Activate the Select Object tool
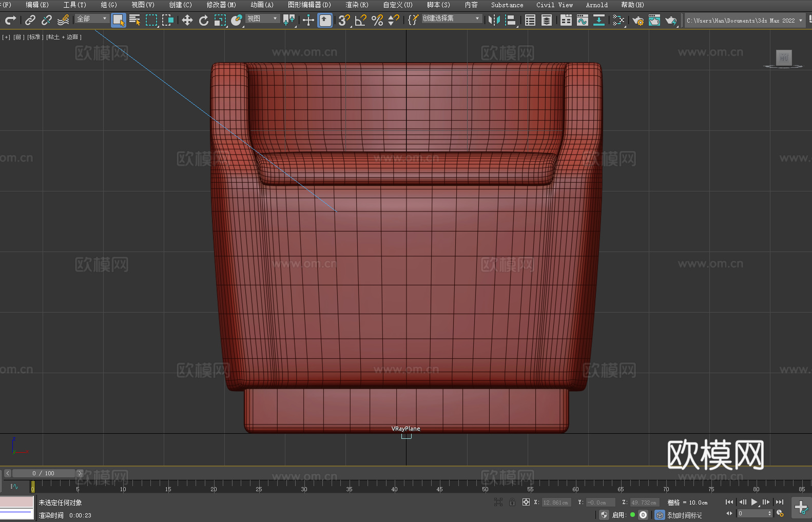The height and width of the screenshot is (522, 812). pyautogui.click(x=119, y=20)
